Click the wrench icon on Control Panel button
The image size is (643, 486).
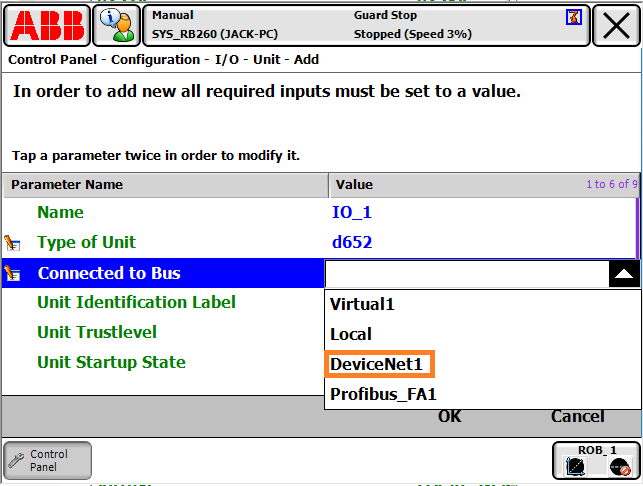tap(17, 461)
